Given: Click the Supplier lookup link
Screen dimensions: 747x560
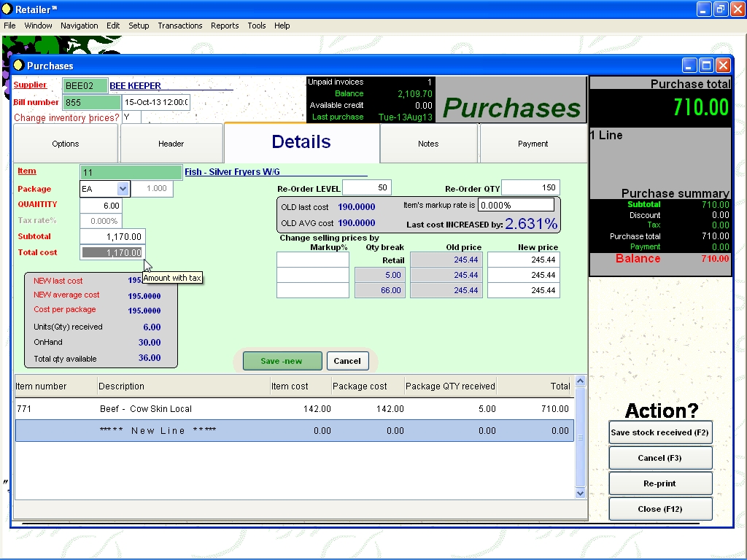Looking at the screenshot, I should tap(30, 85).
